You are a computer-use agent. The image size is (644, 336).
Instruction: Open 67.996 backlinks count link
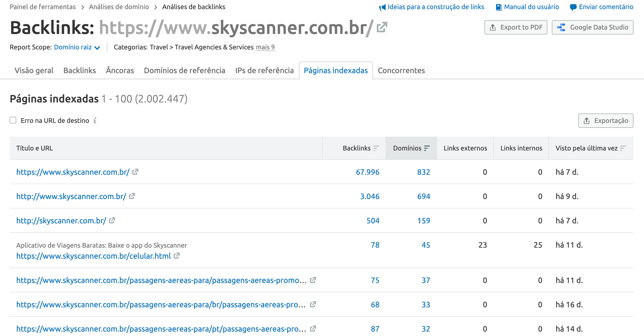click(x=368, y=172)
